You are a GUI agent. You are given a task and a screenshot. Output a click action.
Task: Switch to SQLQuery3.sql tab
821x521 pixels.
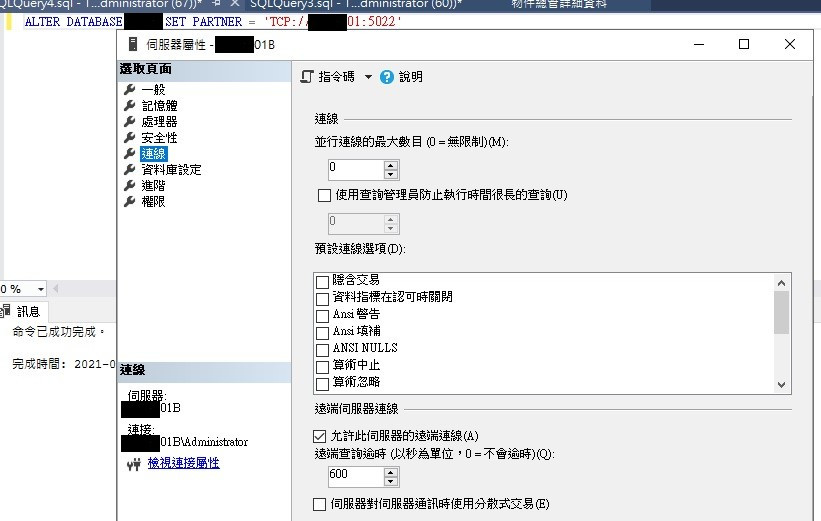[x=356, y=4]
